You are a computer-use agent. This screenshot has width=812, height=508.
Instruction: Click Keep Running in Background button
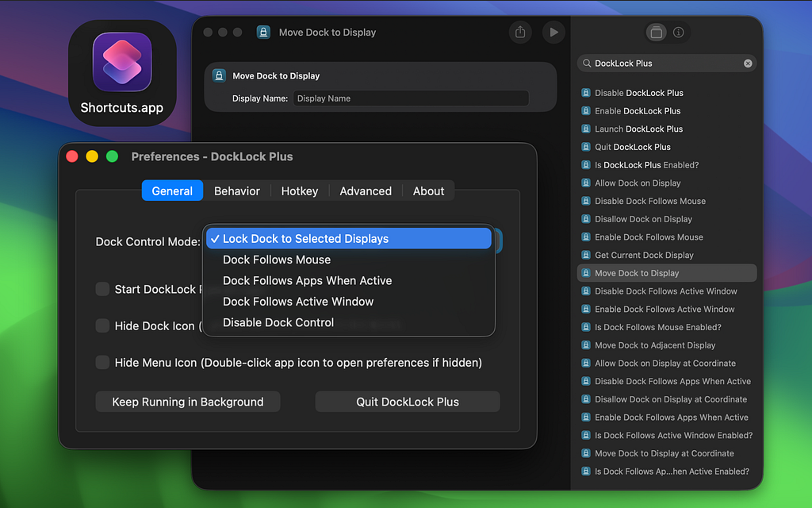188,402
